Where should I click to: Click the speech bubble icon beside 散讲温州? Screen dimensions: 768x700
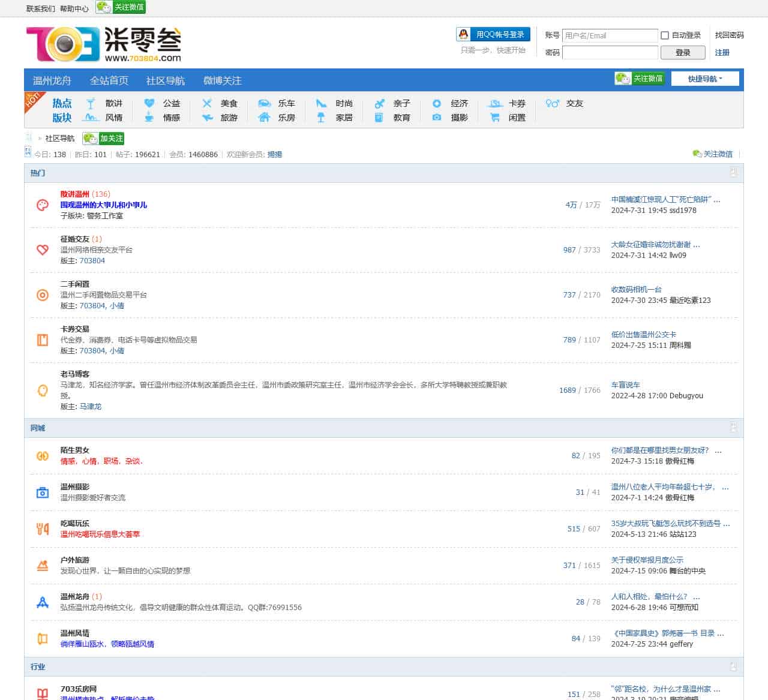coord(42,205)
